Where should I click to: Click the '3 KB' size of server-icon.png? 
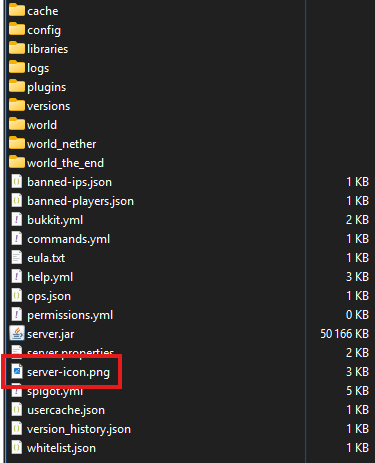click(x=357, y=372)
